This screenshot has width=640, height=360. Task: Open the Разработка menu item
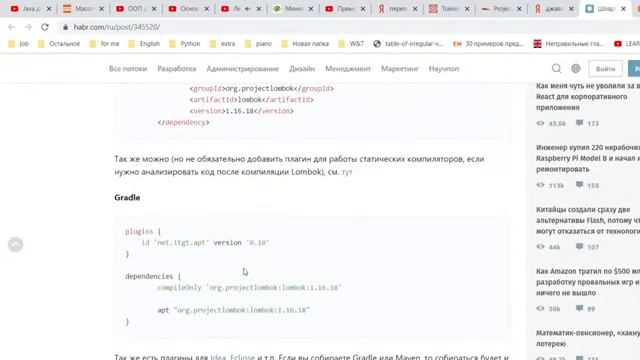coord(177,69)
